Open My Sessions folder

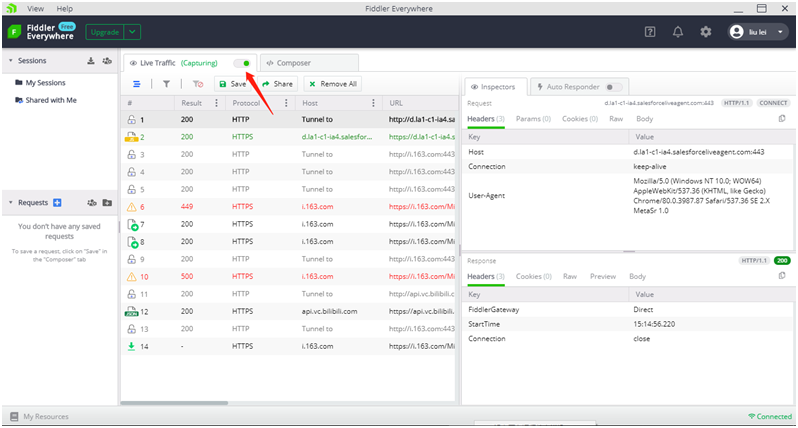45,83
